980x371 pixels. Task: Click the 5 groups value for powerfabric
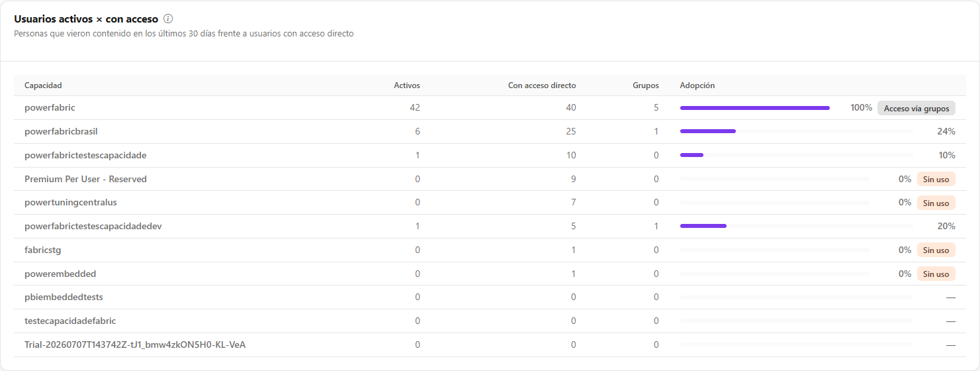point(656,107)
